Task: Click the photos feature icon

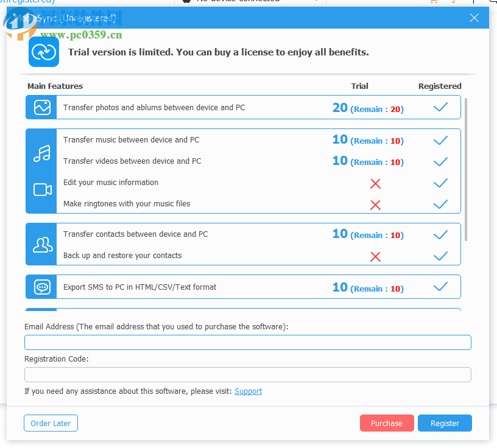Action: [42, 107]
